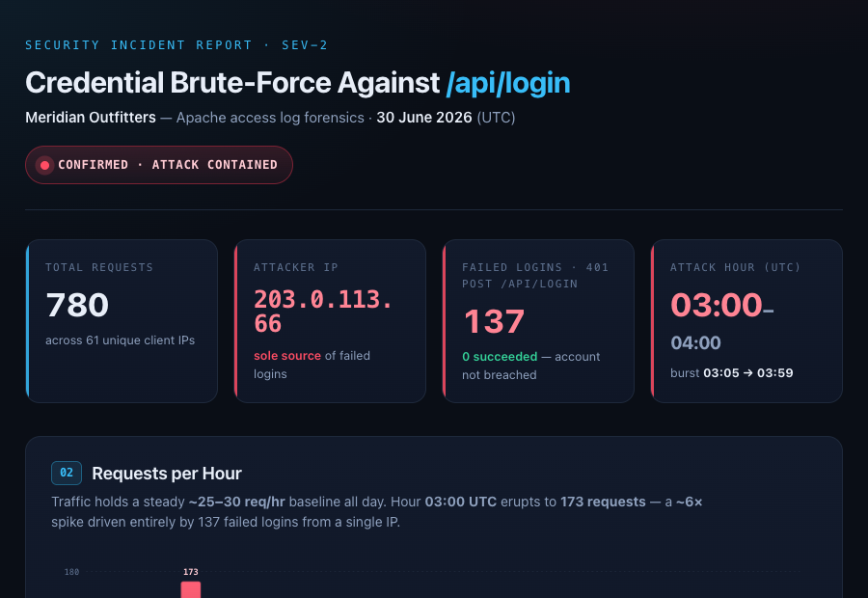Select the 137 failed logins value
Viewport: 868px width, 598px height.
494,321
